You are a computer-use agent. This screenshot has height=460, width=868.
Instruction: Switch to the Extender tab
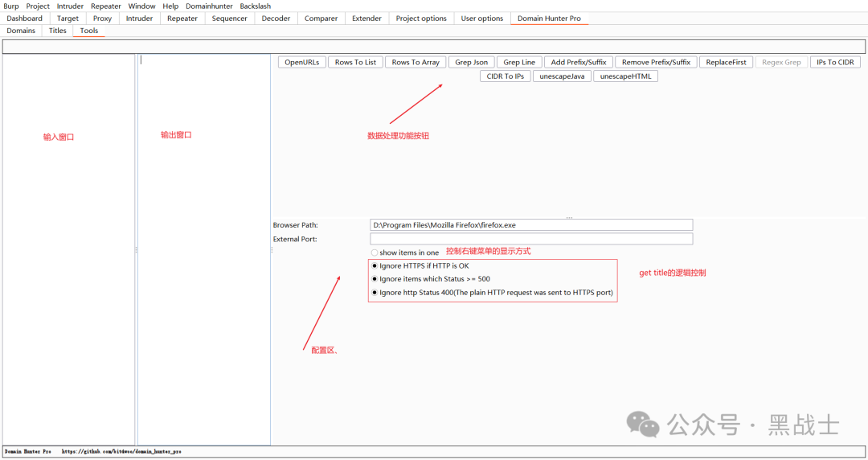[x=366, y=18]
